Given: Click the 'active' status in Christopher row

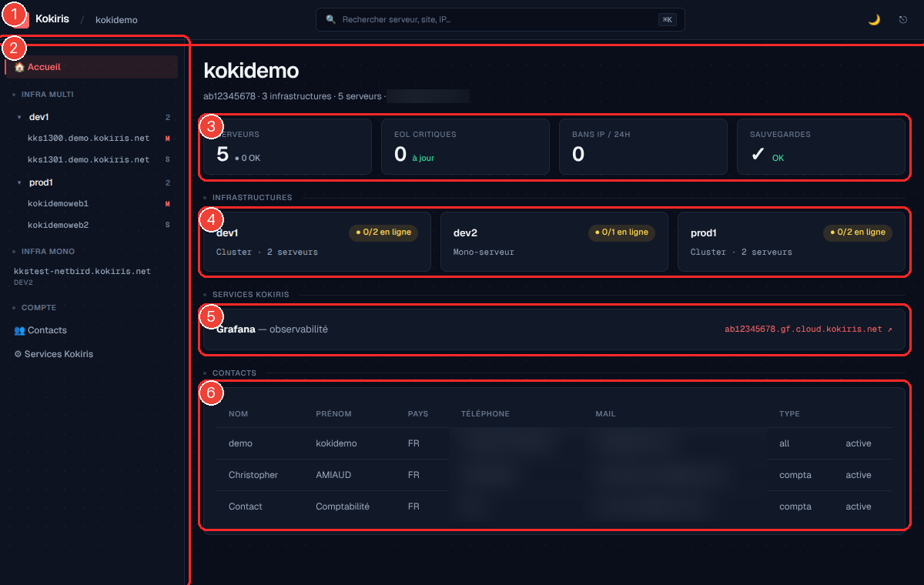Looking at the screenshot, I should click(859, 475).
